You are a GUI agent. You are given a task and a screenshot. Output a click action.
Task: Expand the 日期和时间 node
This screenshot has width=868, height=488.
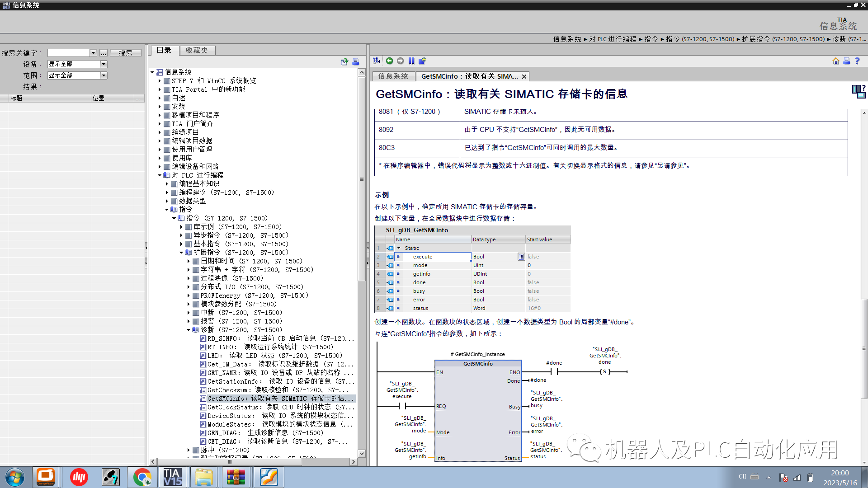(x=189, y=261)
